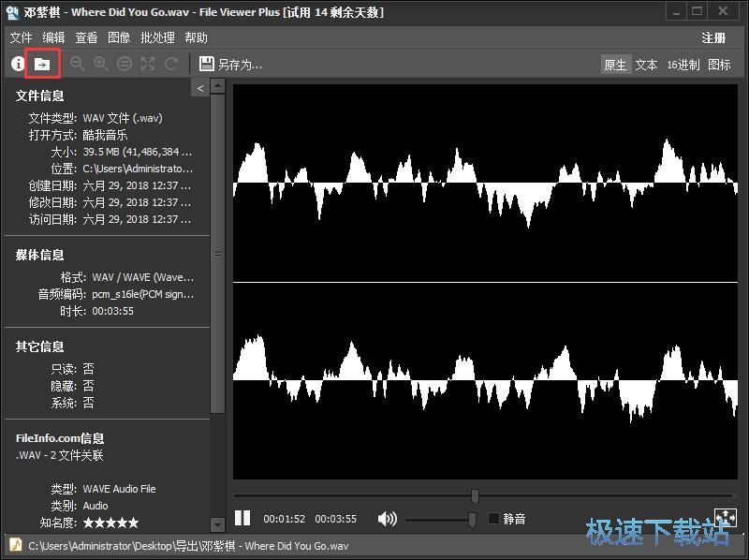Open the 文件 menu
749x560 pixels.
click(x=21, y=37)
